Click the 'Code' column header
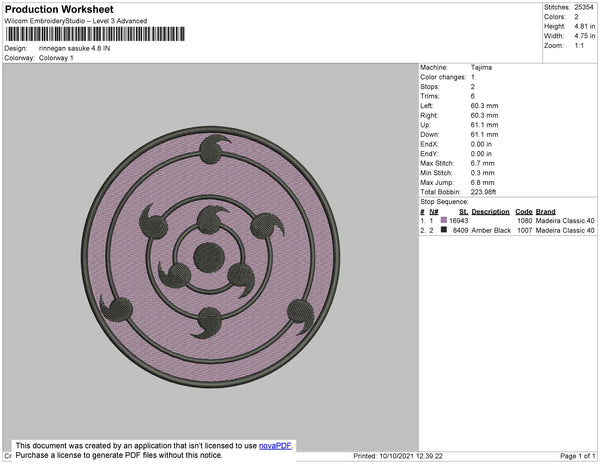The image size is (600, 464). pos(524,212)
